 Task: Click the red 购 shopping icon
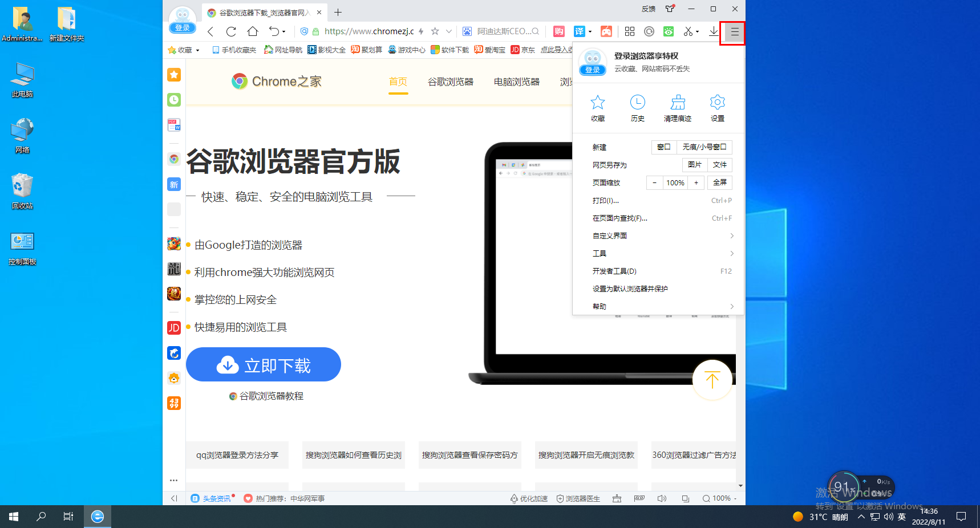click(x=559, y=31)
